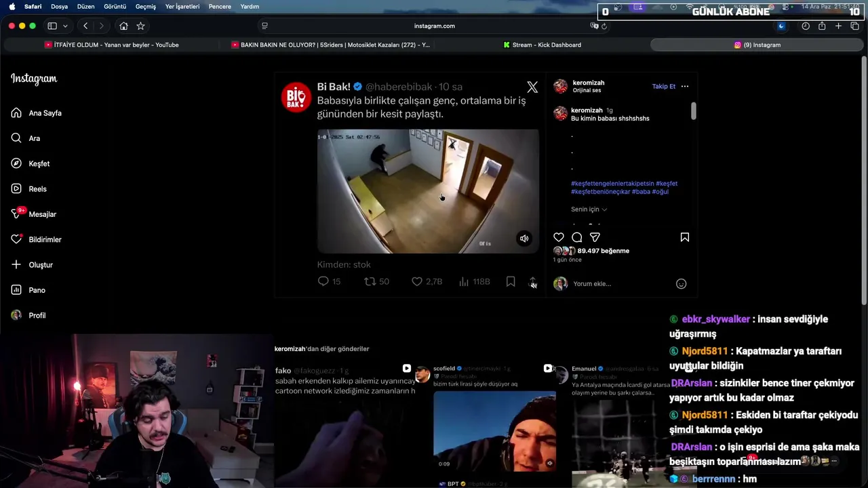Open Profil in sidebar
868x488 pixels.
coord(28,315)
